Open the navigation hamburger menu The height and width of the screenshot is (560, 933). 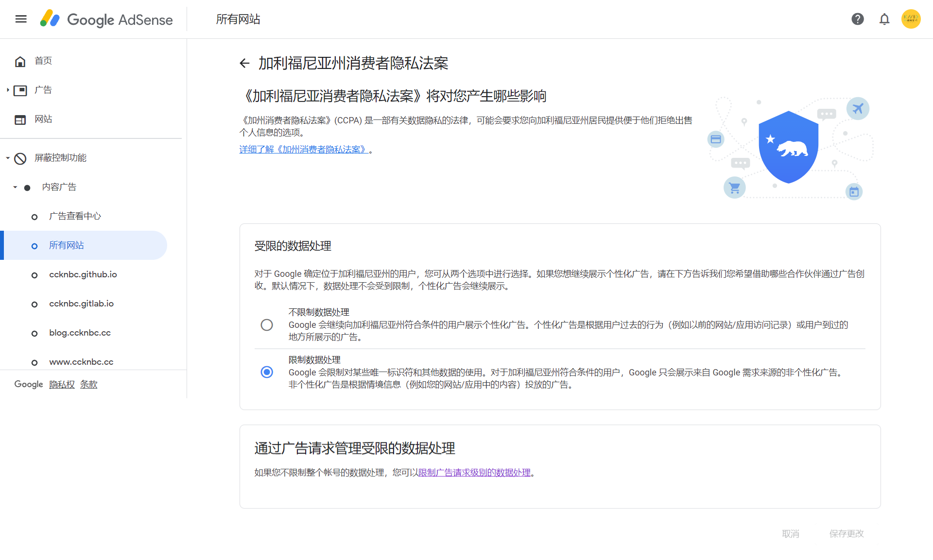pos(20,19)
